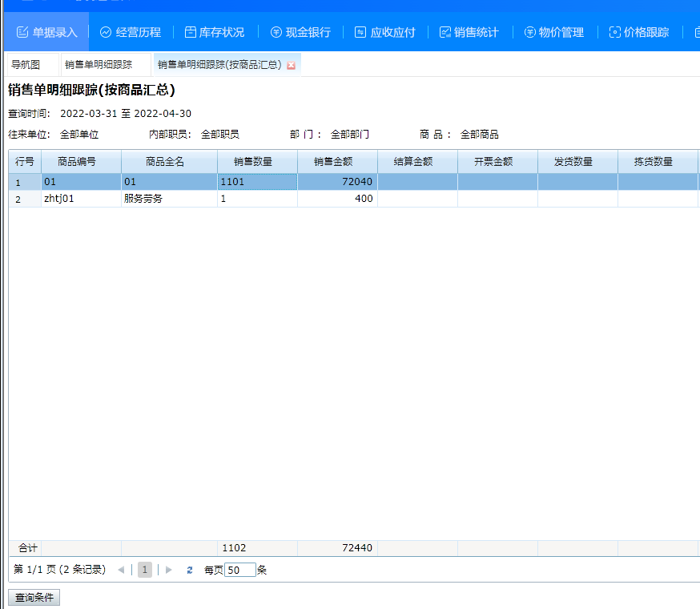Select page number 1 in pagination
700x609 pixels.
pyautogui.click(x=144, y=569)
